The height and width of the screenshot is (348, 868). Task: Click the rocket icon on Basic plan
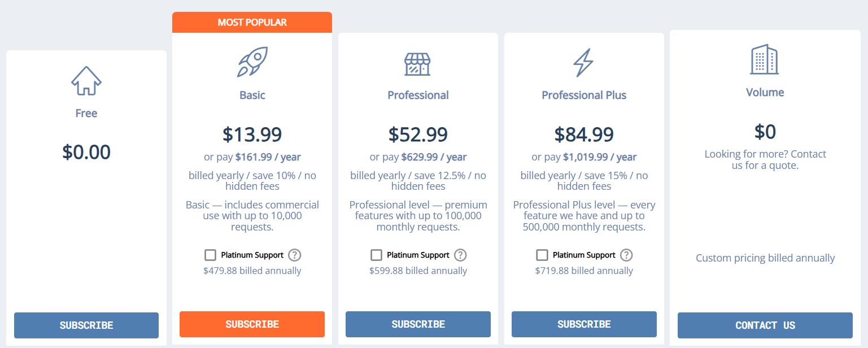click(x=252, y=62)
